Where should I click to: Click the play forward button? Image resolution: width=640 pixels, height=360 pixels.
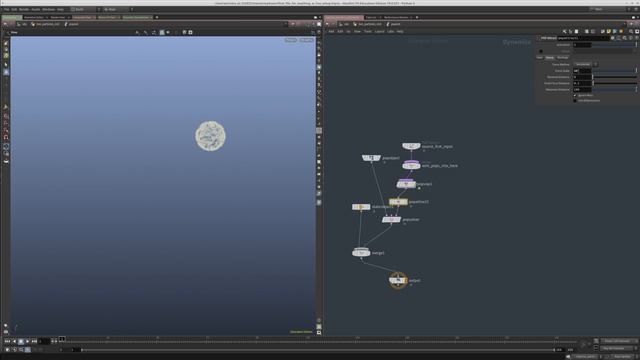click(x=27, y=341)
